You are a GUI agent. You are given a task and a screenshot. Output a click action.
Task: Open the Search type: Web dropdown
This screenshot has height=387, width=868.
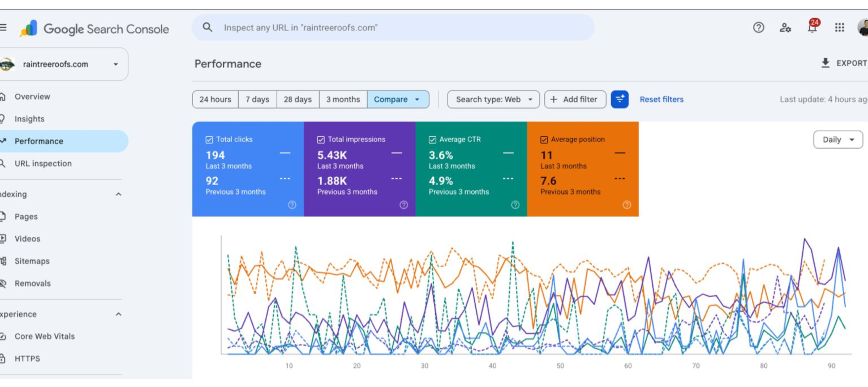493,99
